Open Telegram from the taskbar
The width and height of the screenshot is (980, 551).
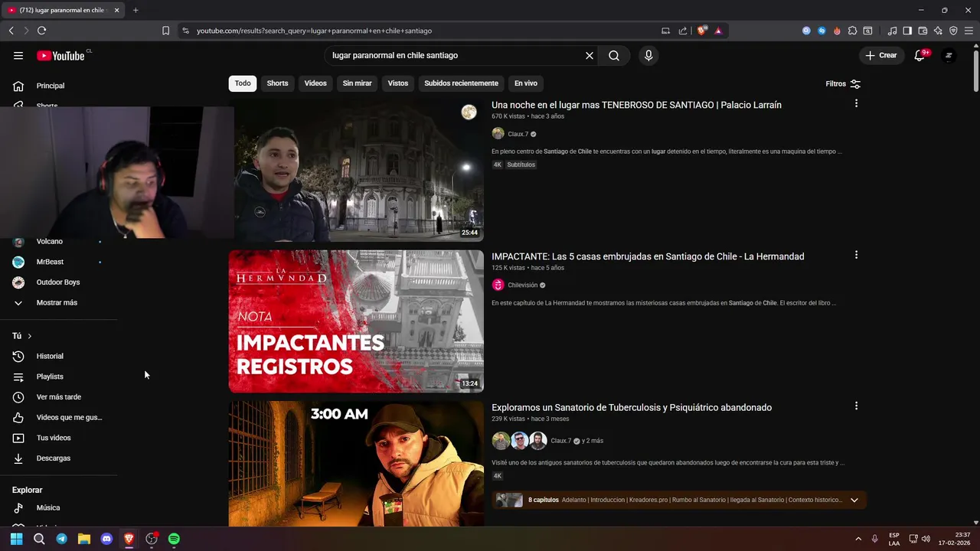(x=61, y=539)
